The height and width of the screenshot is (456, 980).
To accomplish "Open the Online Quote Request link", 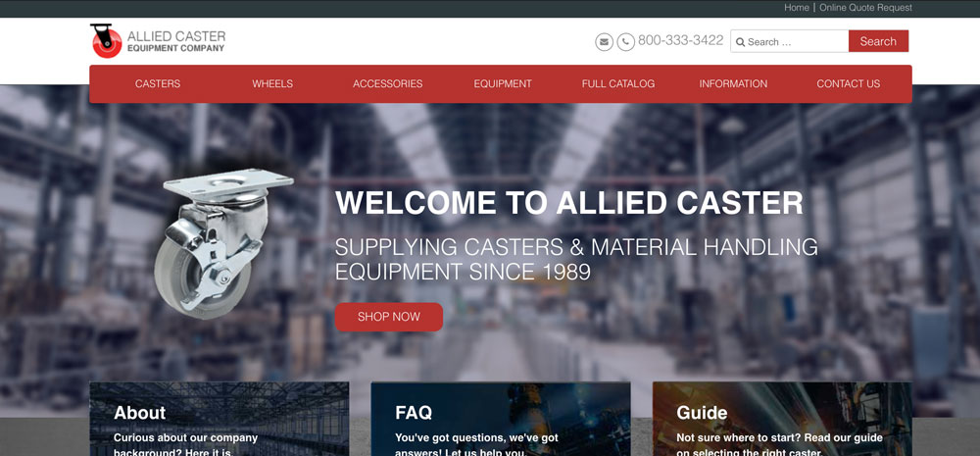I will point(865,8).
